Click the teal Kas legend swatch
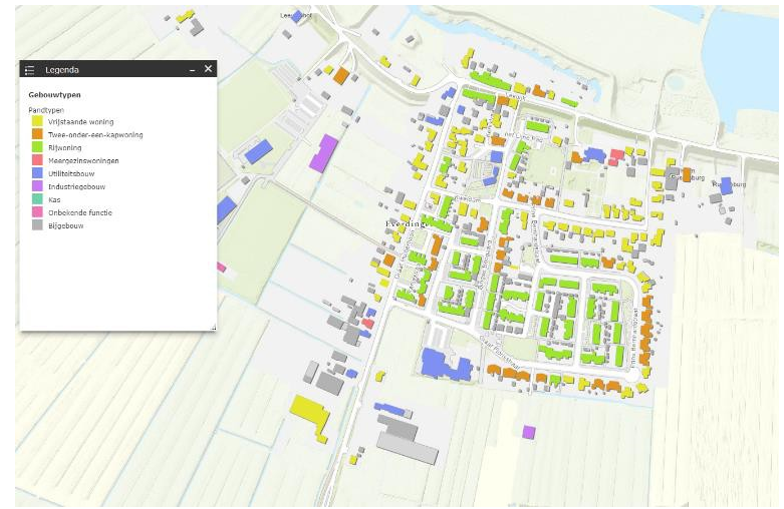This screenshot has height=509, width=784. point(37,200)
